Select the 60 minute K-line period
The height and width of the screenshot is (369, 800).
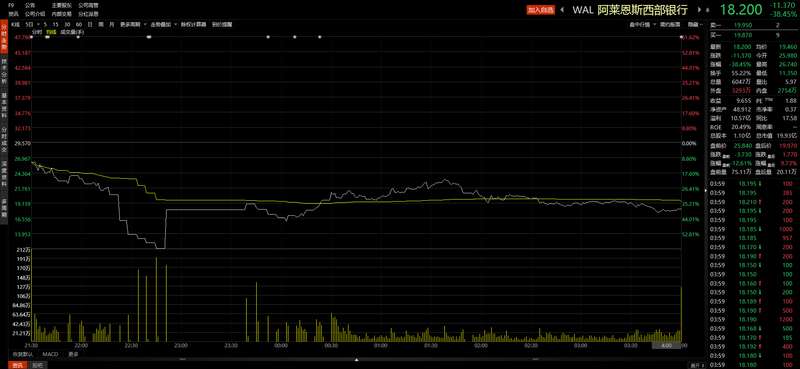(x=79, y=24)
